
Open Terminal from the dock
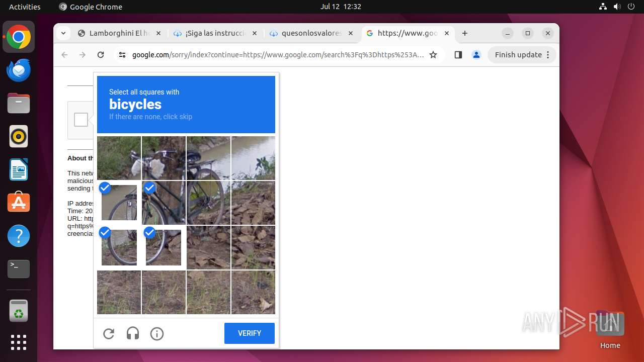click(x=19, y=269)
